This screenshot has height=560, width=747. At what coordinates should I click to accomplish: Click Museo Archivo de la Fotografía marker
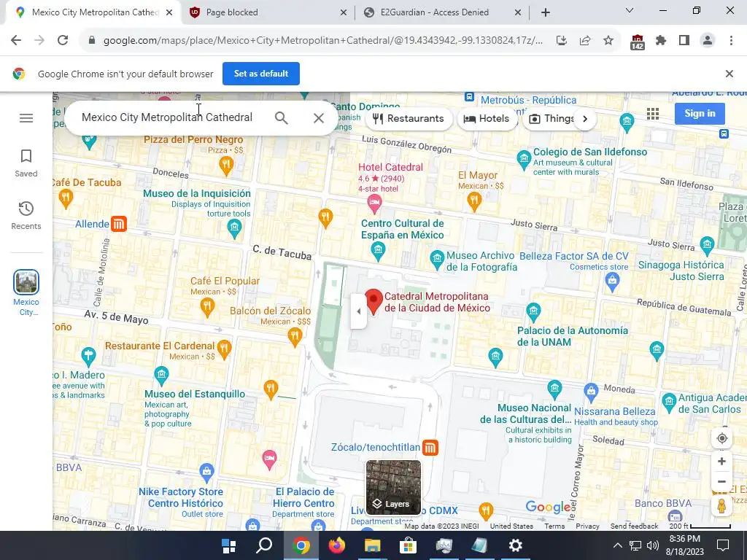click(x=437, y=260)
